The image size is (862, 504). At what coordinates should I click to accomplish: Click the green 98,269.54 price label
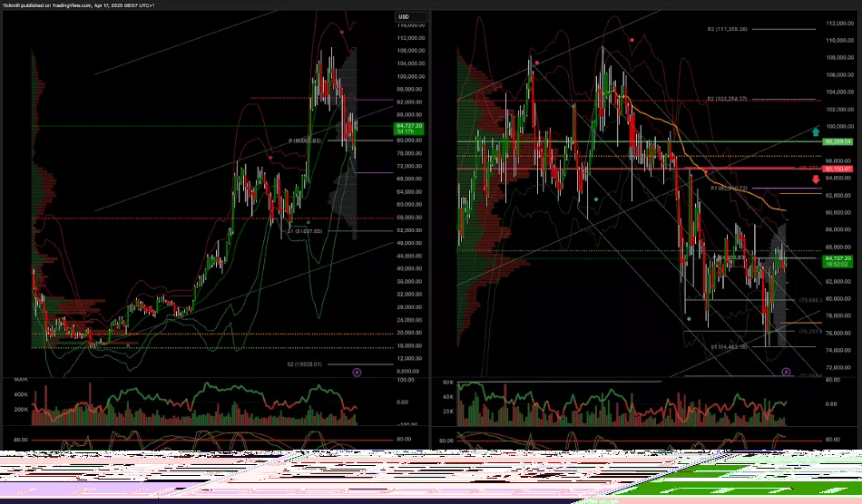click(836, 142)
